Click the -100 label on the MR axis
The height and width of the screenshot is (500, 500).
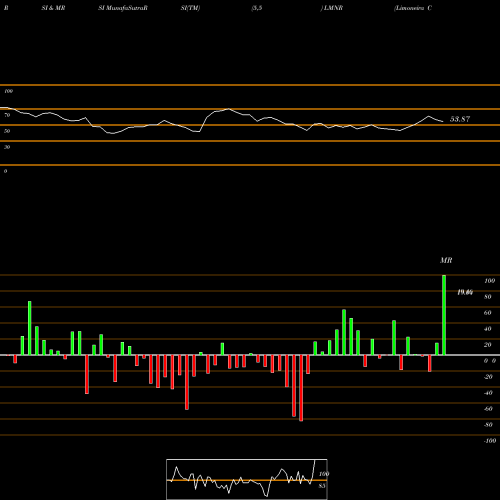click(489, 441)
